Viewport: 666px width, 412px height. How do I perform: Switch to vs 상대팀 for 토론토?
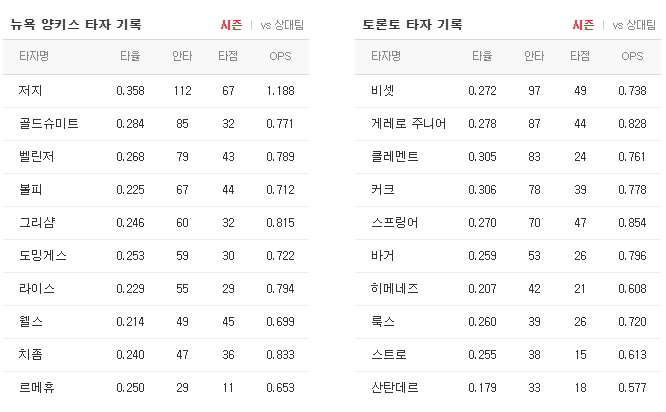click(x=634, y=25)
